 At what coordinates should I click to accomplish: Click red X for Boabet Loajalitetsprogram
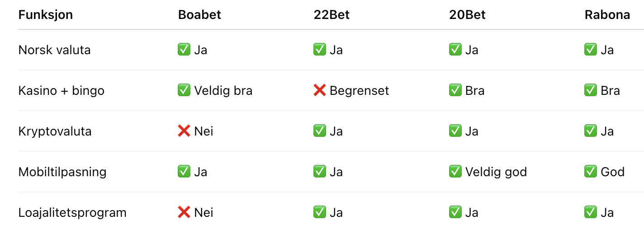point(184,212)
